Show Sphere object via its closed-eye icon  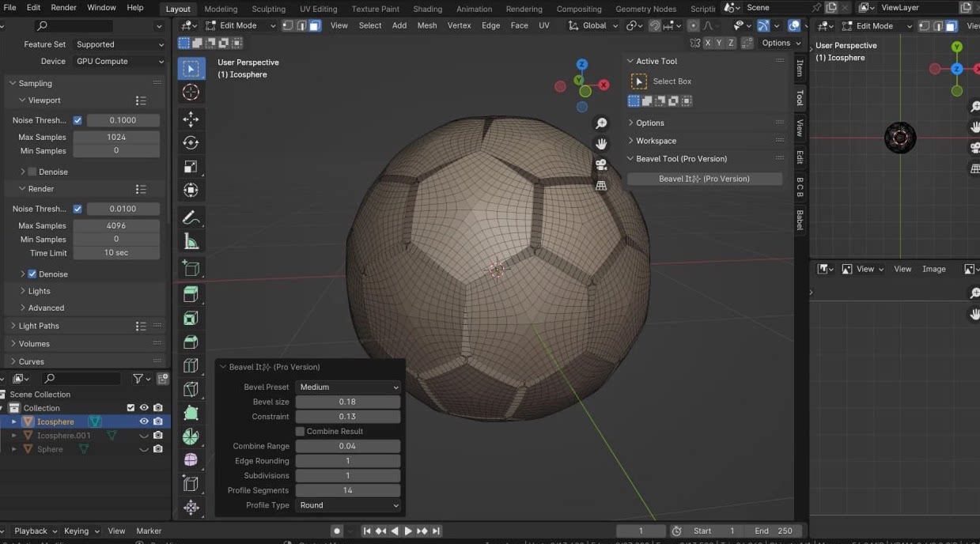(x=144, y=449)
